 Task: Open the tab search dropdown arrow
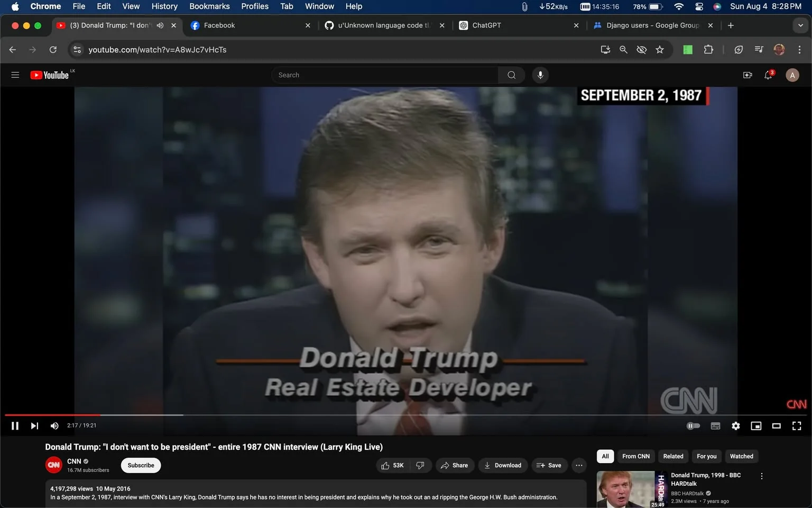800,25
